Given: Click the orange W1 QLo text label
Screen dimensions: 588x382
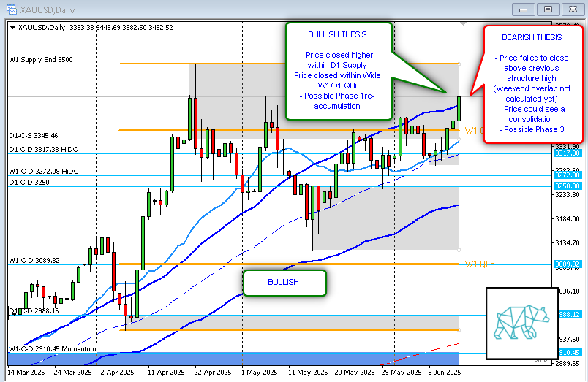Looking at the screenshot, I should [x=479, y=264].
